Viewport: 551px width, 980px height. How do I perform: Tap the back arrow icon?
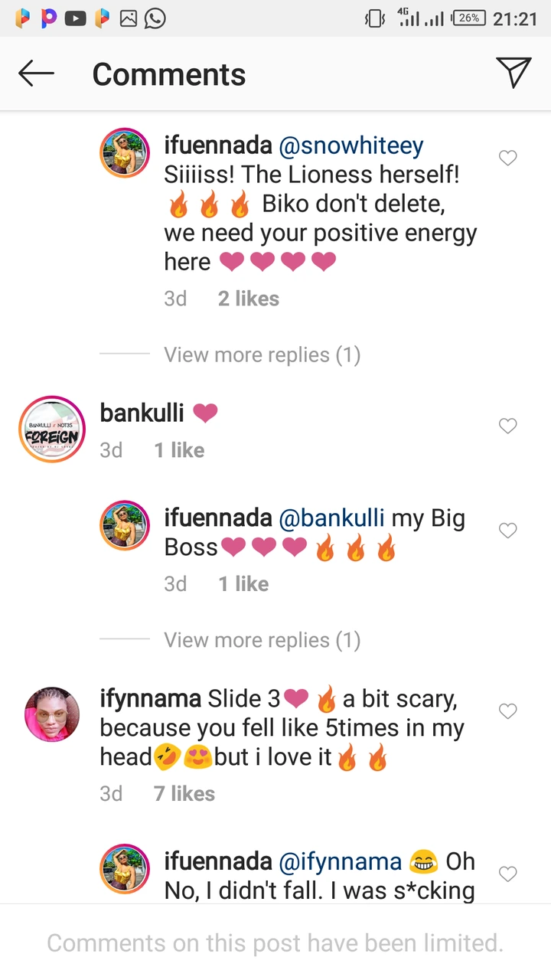tap(36, 74)
